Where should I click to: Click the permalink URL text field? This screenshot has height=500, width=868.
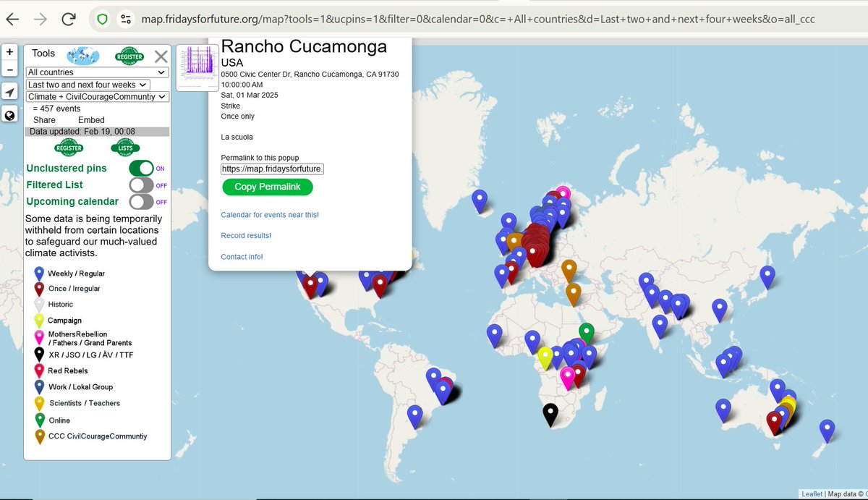click(x=273, y=169)
